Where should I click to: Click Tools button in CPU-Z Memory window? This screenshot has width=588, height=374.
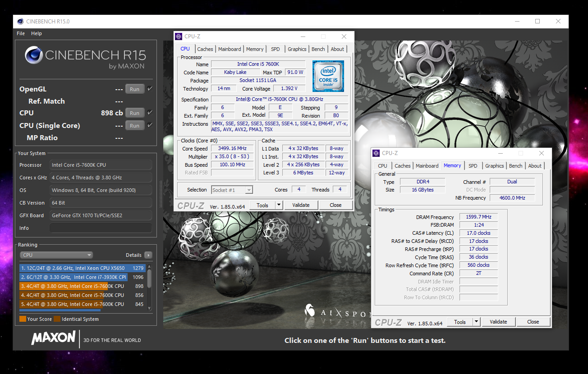[460, 322]
